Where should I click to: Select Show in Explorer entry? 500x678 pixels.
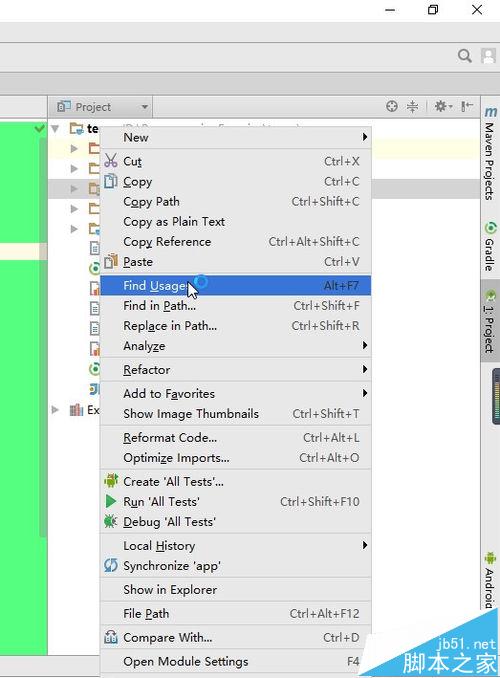point(236,590)
